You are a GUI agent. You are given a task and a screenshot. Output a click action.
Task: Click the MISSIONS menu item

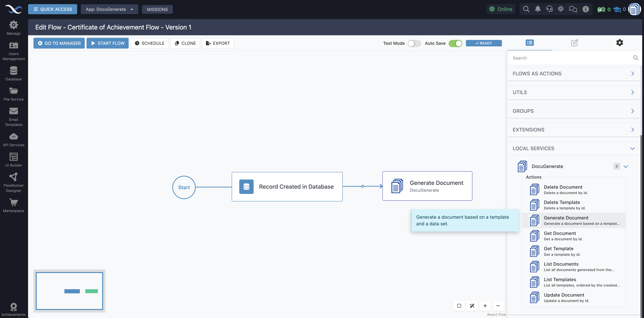coord(157,9)
